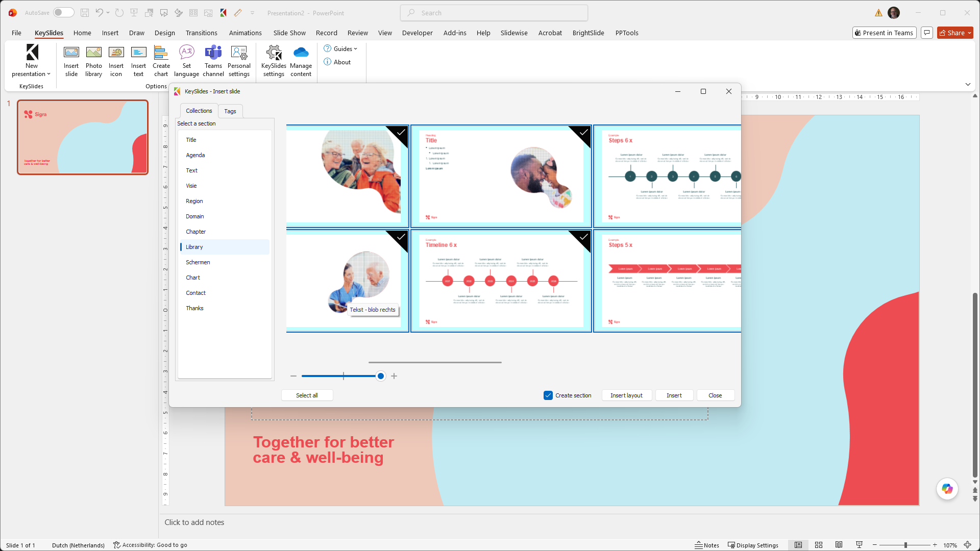Click the About info button

(337, 62)
